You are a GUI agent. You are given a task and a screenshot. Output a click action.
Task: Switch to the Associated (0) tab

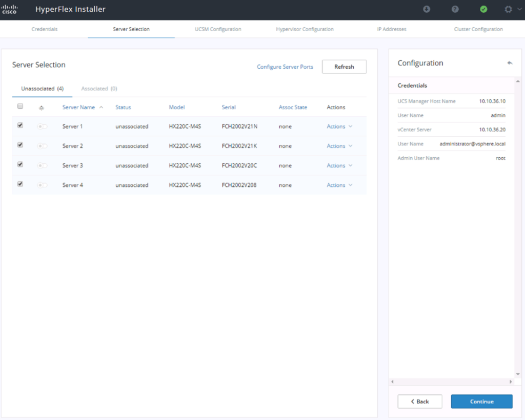pyautogui.click(x=99, y=89)
